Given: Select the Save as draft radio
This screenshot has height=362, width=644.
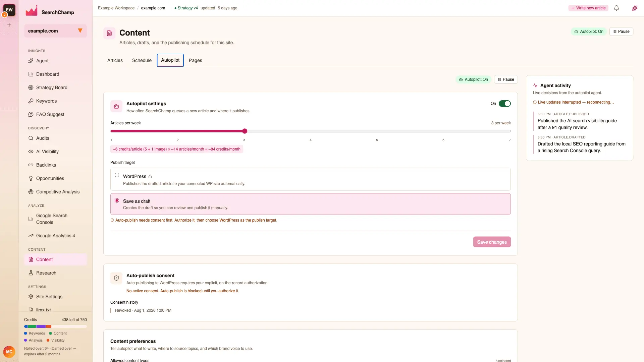Looking at the screenshot, I should click(x=117, y=200).
